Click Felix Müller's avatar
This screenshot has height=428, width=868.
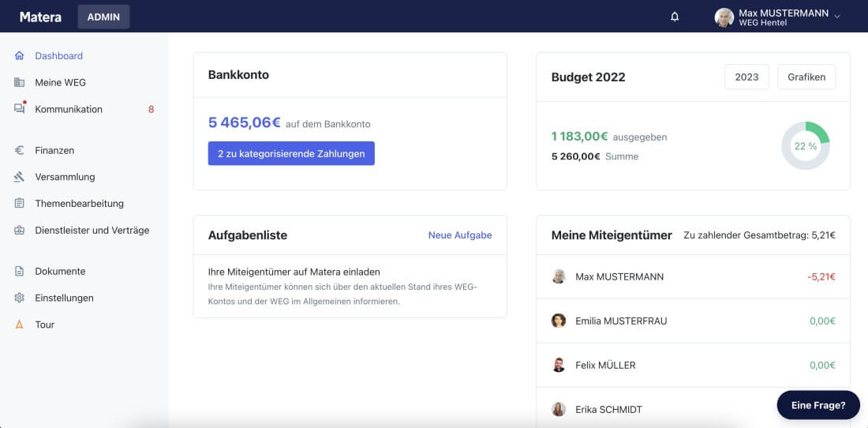pos(559,365)
